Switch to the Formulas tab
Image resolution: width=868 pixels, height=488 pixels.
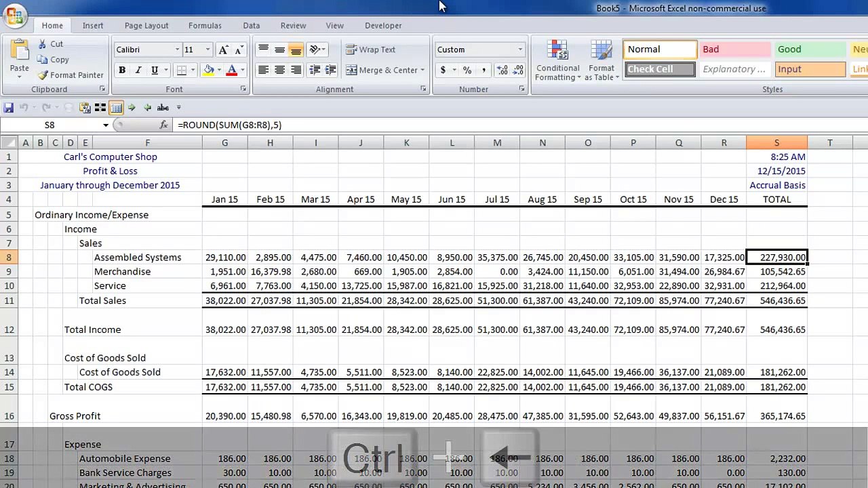click(x=205, y=25)
